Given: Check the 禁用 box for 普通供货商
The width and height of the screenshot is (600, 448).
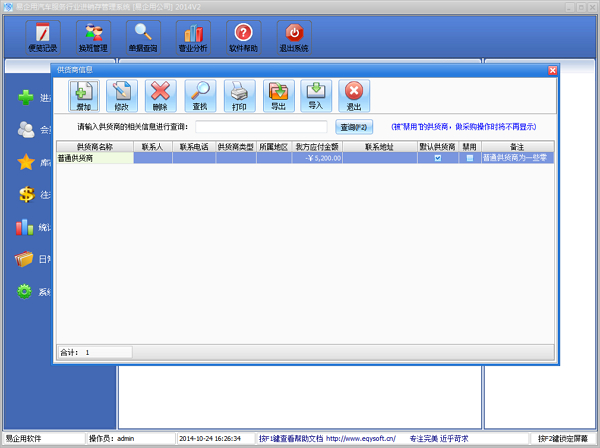Looking at the screenshot, I should click(470, 158).
